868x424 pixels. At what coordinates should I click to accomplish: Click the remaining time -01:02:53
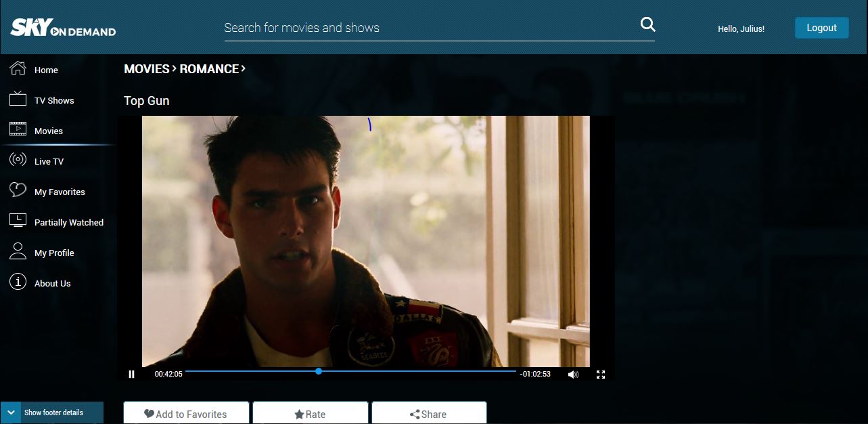point(535,374)
